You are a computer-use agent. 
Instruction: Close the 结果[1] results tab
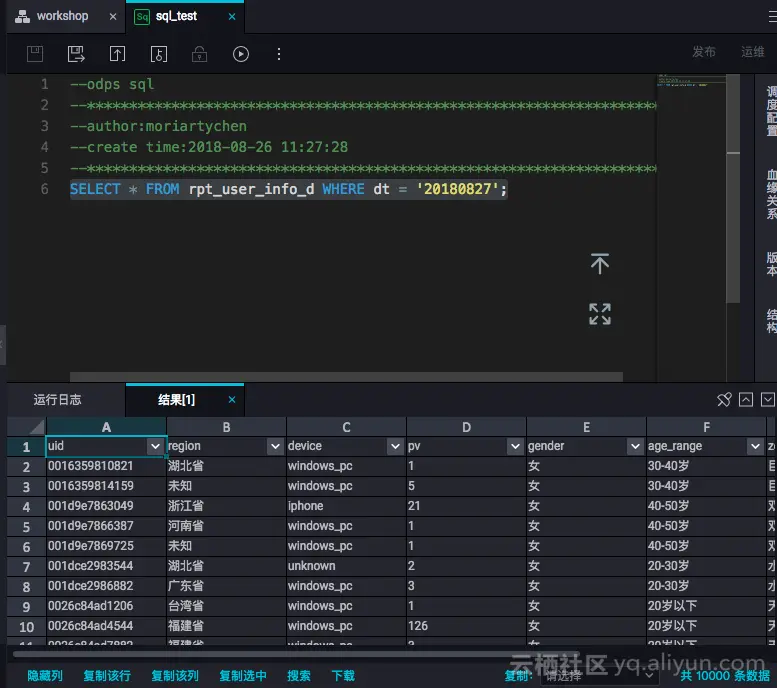click(232, 400)
